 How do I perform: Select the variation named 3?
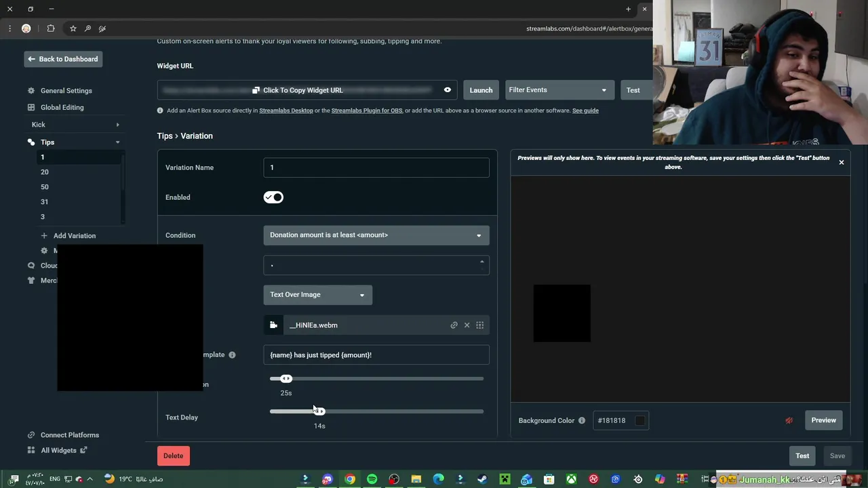pyautogui.click(x=42, y=217)
